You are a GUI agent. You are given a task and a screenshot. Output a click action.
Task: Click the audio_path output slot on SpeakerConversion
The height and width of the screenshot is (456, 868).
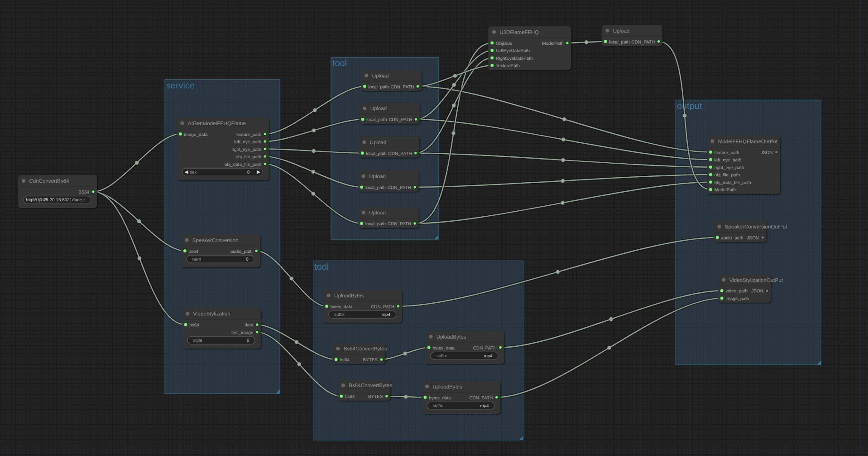(257, 251)
